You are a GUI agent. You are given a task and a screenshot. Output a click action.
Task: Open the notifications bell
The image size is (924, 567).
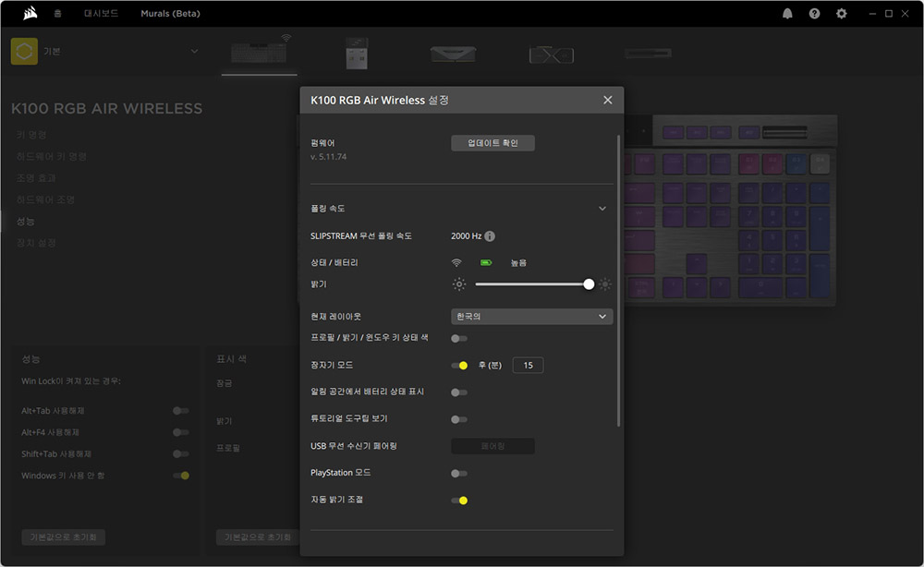point(787,14)
